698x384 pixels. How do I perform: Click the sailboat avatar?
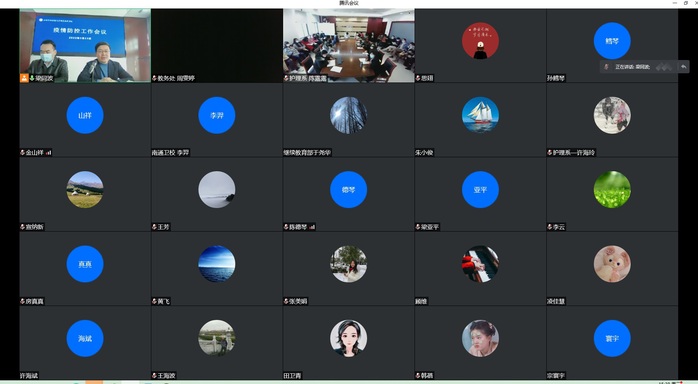tap(480, 115)
